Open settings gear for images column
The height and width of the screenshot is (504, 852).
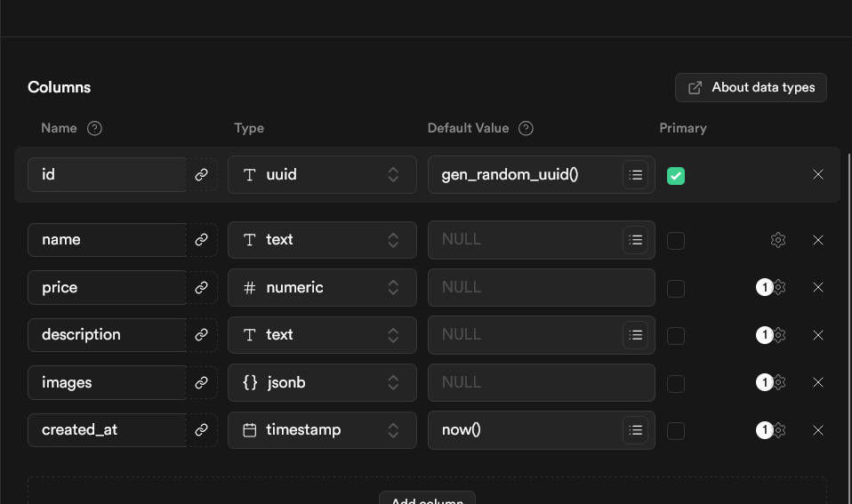(x=779, y=382)
